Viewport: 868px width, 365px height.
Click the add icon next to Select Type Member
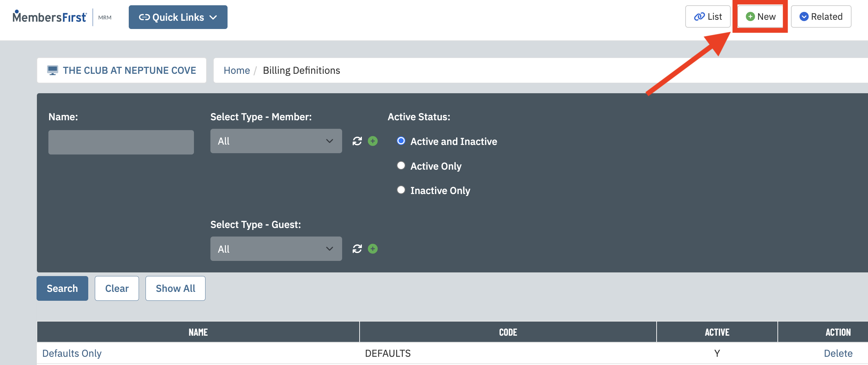point(374,141)
